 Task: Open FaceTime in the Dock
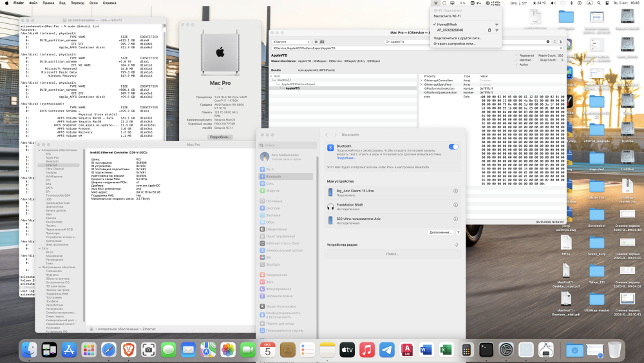(248, 350)
